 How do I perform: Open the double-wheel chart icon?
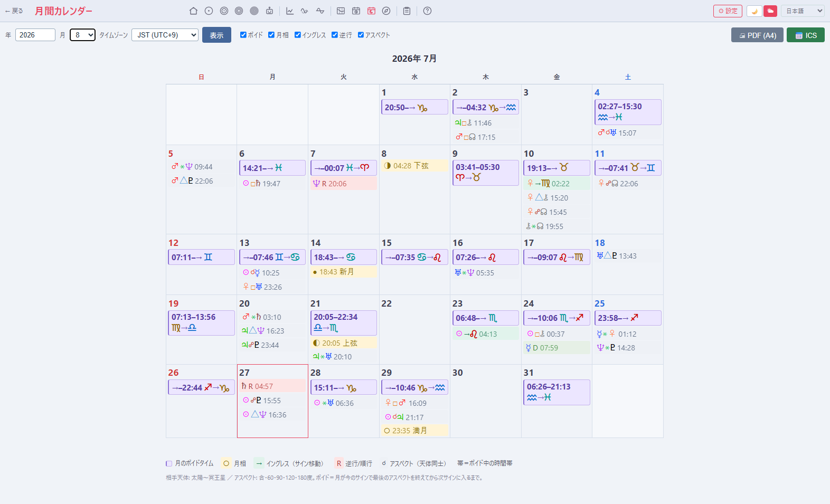224,11
